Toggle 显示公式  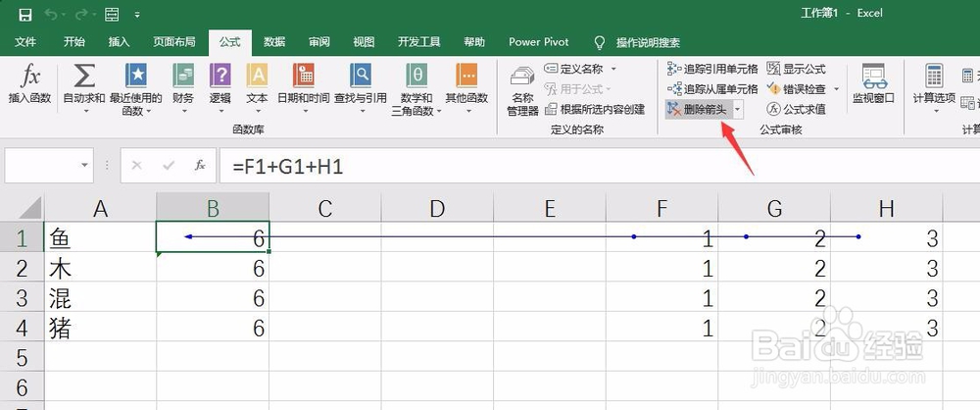pos(796,69)
